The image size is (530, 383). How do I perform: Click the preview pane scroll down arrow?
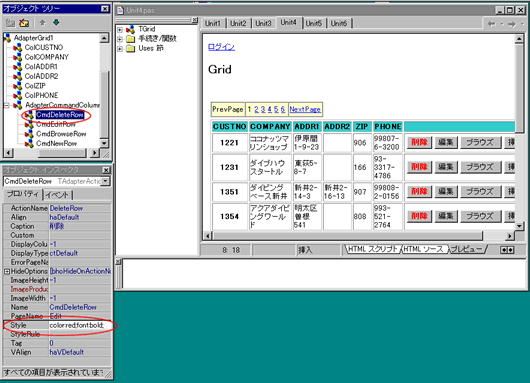(519, 226)
